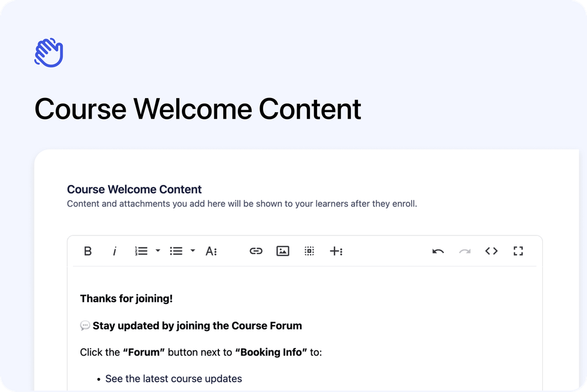Open the text size dropdown next to A
This screenshot has height=392, width=587.
[x=216, y=252]
